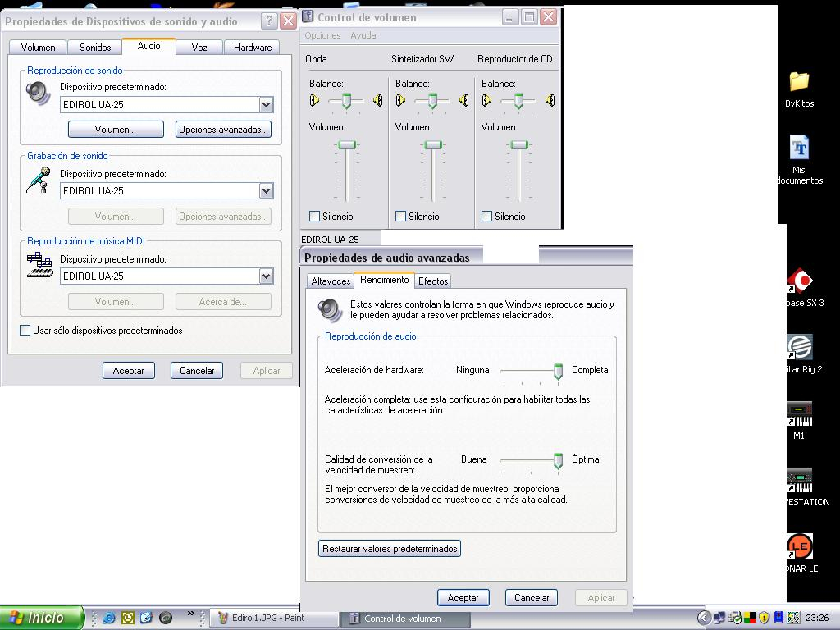Open Opciones menu in Control de volumen
The width and height of the screenshot is (840, 630).
[322, 35]
